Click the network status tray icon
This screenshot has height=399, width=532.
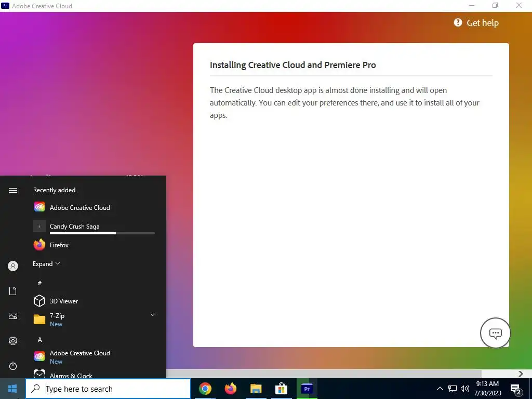click(x=453, y=389)
